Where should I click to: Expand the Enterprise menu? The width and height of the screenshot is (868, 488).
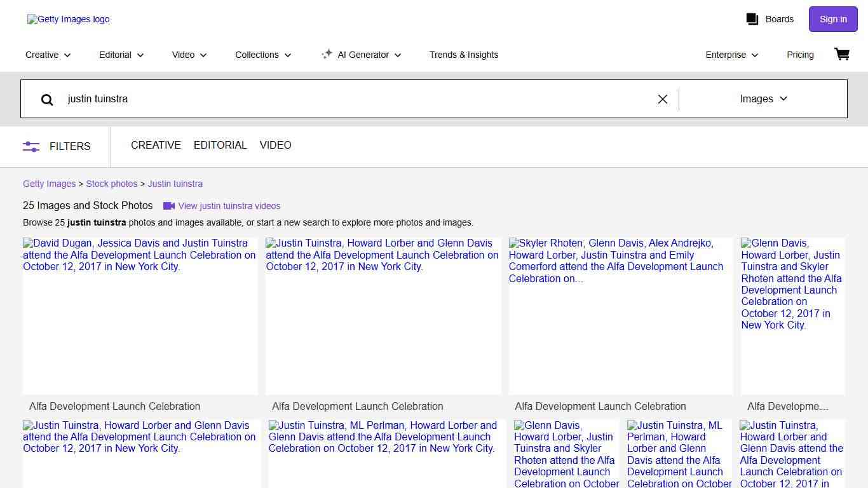coord(731,55)
